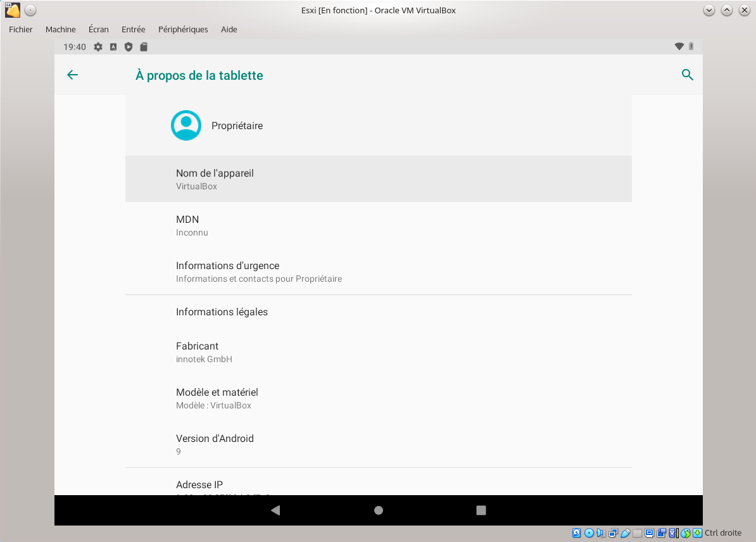
Task: Open Informations légales entry
Action: pos(379,312)
